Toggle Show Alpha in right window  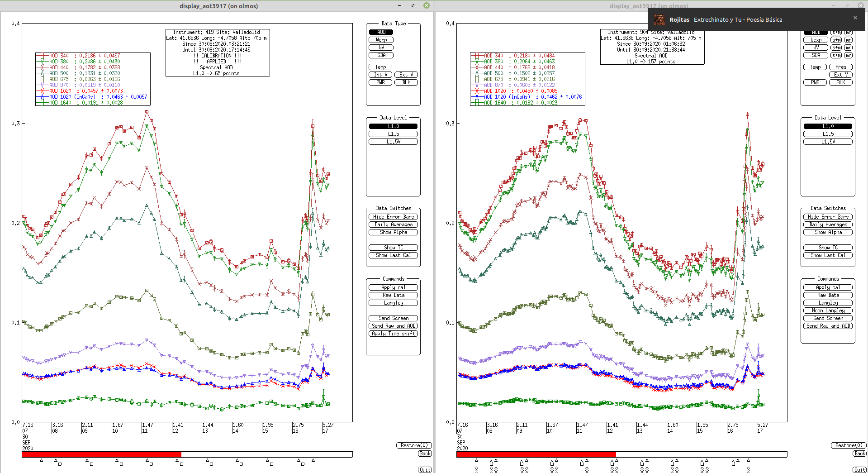click(828, 232)
